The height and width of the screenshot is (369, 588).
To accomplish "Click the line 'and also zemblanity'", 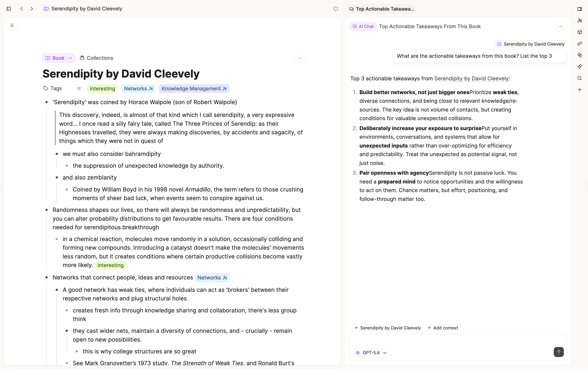I will (x=90, y=178).
